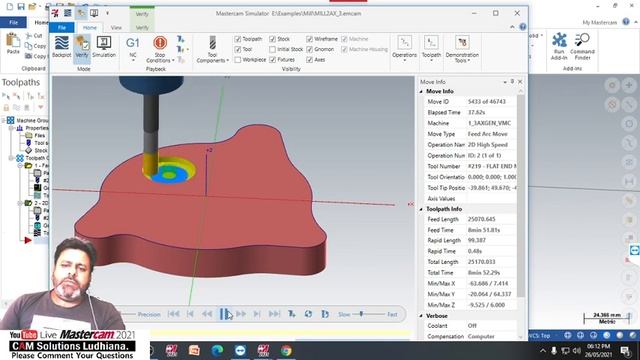The image size is (640, 360).
Task: Click the Move ID value field
Action: pos(491,102)
